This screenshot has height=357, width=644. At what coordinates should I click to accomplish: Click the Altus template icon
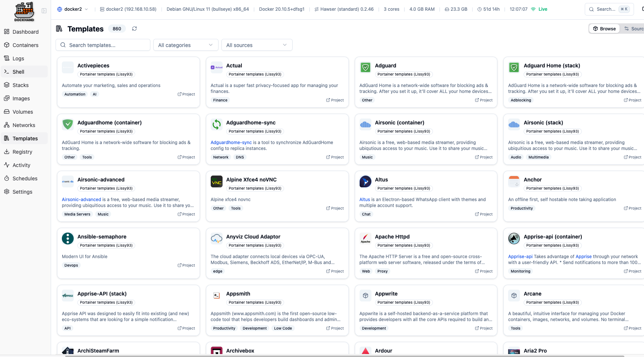click(x=366, y=181)
